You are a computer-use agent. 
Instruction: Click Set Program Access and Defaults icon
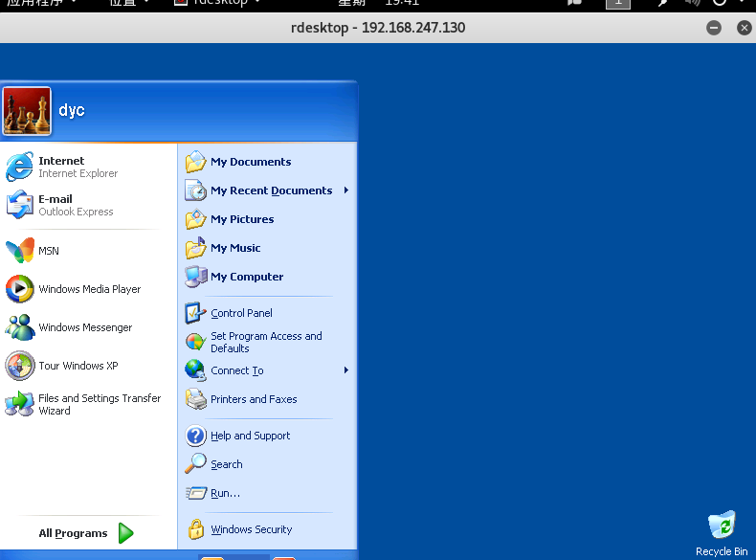(196, 342)
